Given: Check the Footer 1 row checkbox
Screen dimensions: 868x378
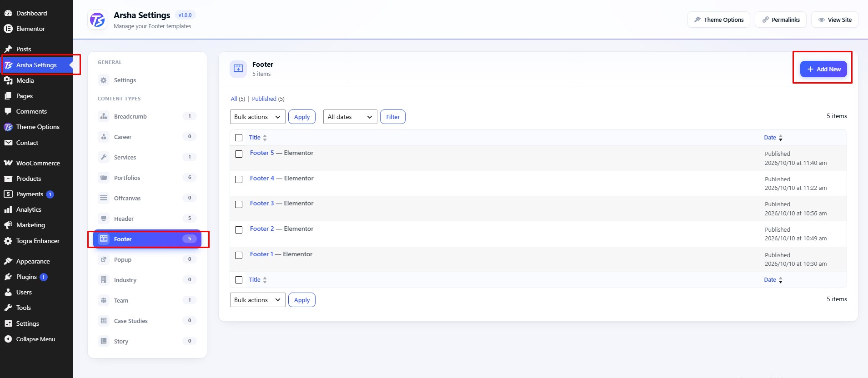Looking at the screenshot, I should coord(239,255).
